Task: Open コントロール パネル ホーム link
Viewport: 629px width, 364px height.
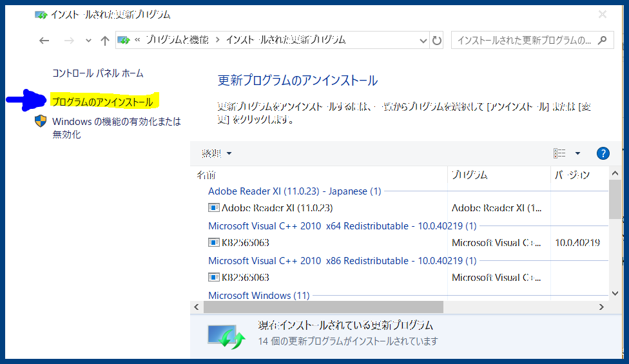Action: click(x=97, y=73)
